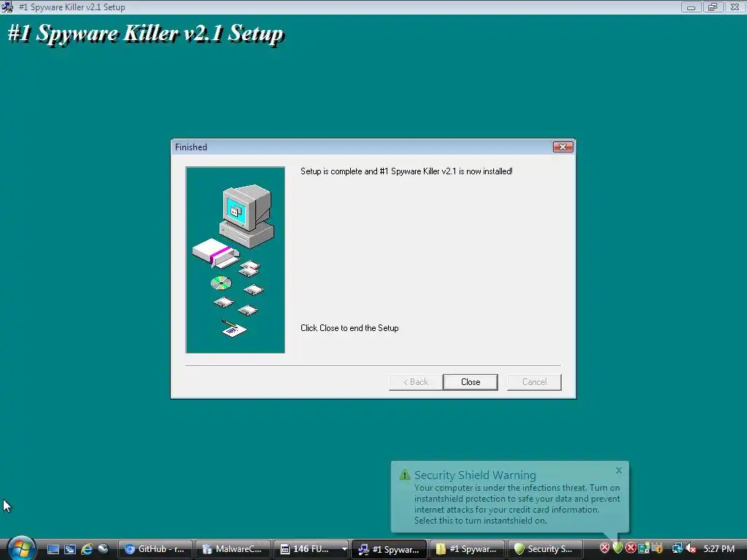Click the installer computer illustration
This screenshot has height=560, width=747.
click(x=236, y=260)
